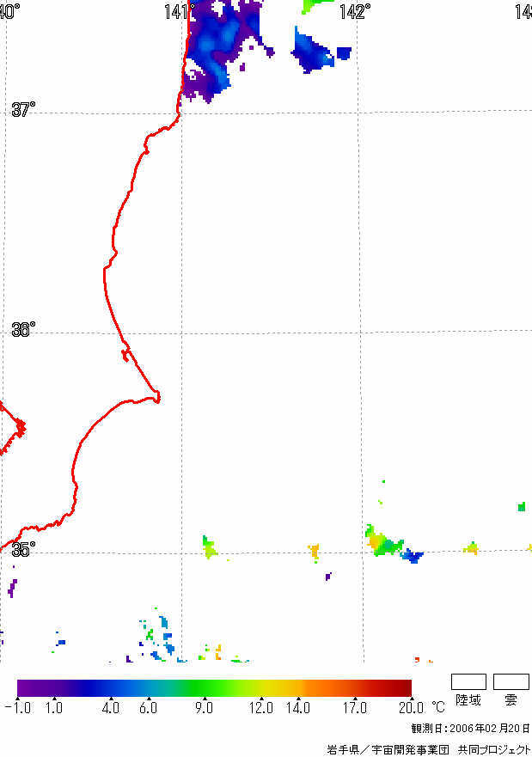This screenshot has height=757, width=532.
Task: Click the 陸域 legend box
Action: tap(468, 682)
